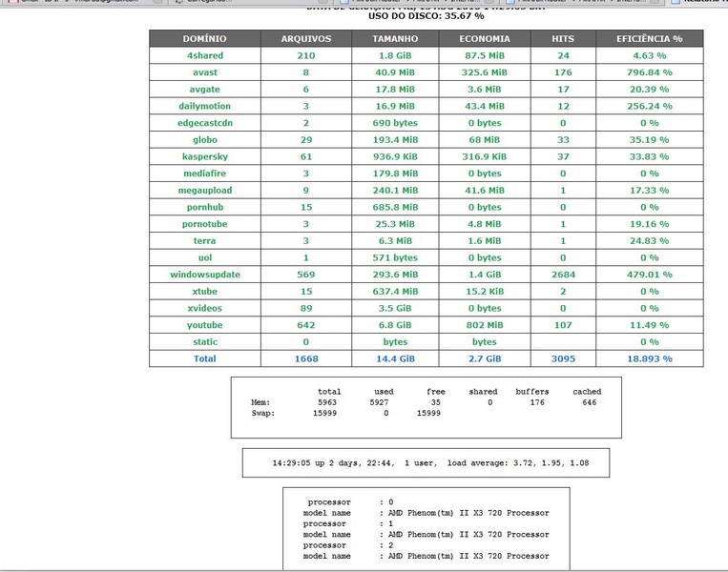Click memory total value 5963
Image resolution: width=728 pixels, height=572 pixels.
pos(327,402)
